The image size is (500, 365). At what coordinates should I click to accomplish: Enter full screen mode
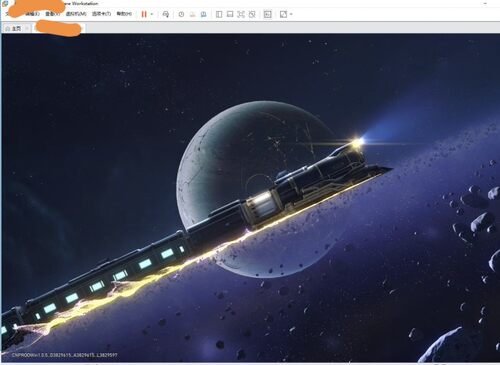click(x=241, y=14)
